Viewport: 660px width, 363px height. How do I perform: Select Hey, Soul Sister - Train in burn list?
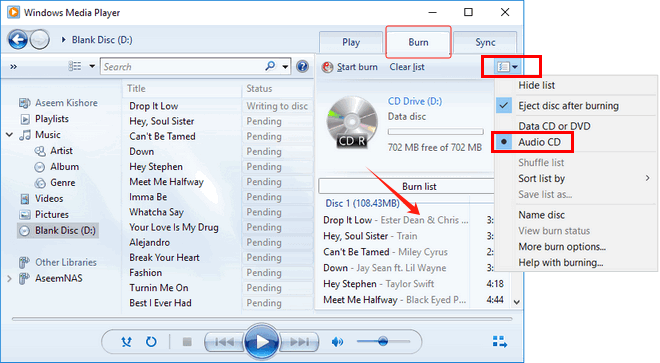pos(370,236)
